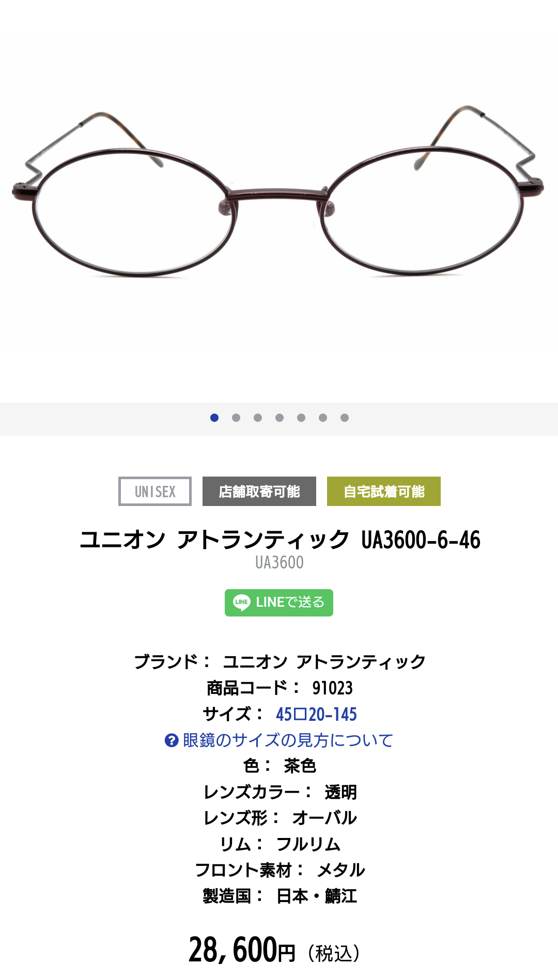Open the 45□20-145 size link
558x980 pixels.
click(316, 714)
